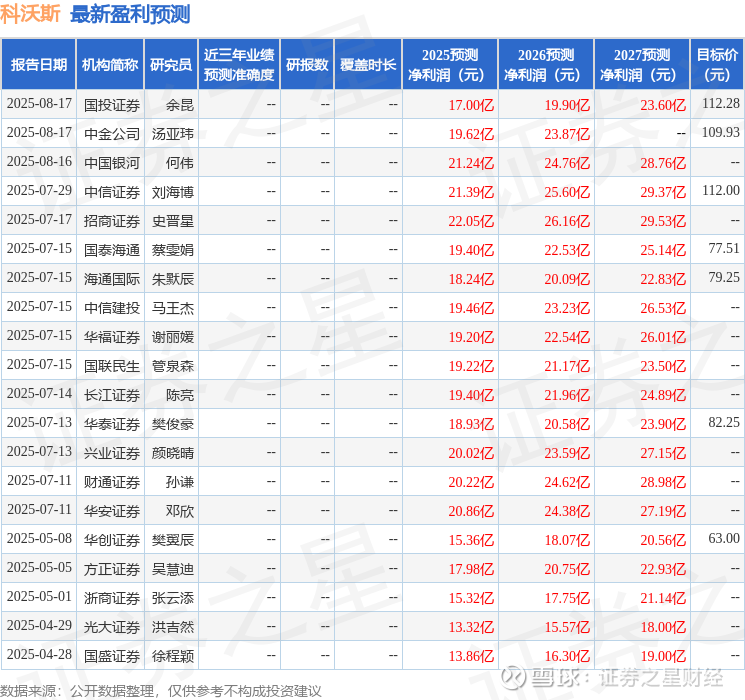The image size is (745, 700).
Task: Select the 长江证券 institution cell
Action: point(112,394)
